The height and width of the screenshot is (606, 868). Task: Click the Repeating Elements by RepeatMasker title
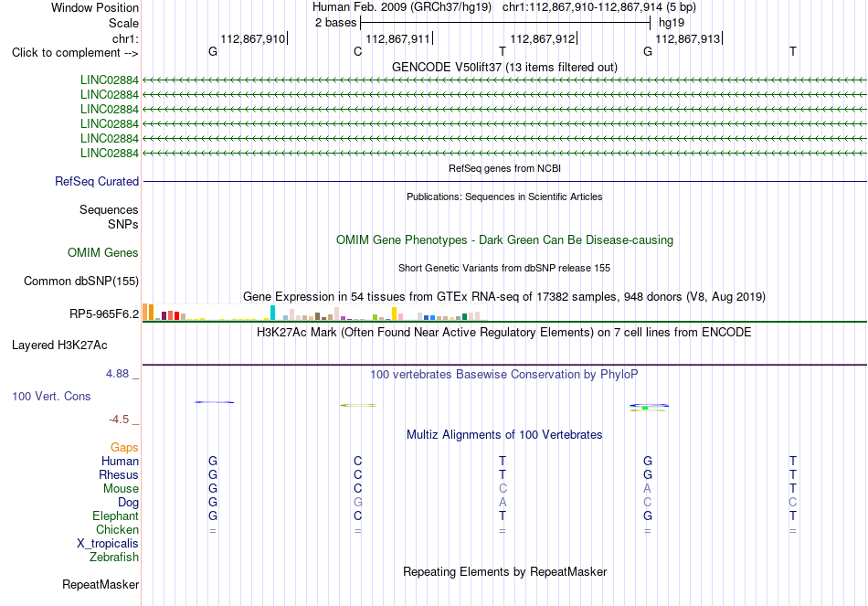click(x=504, y=571)
